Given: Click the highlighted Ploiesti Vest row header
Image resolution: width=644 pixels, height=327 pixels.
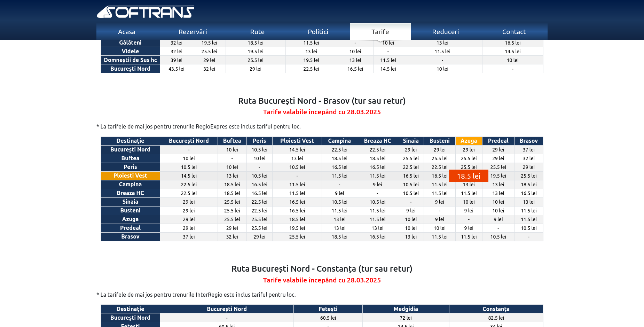Looking at the screenshot, I should (x=130, y=176).
